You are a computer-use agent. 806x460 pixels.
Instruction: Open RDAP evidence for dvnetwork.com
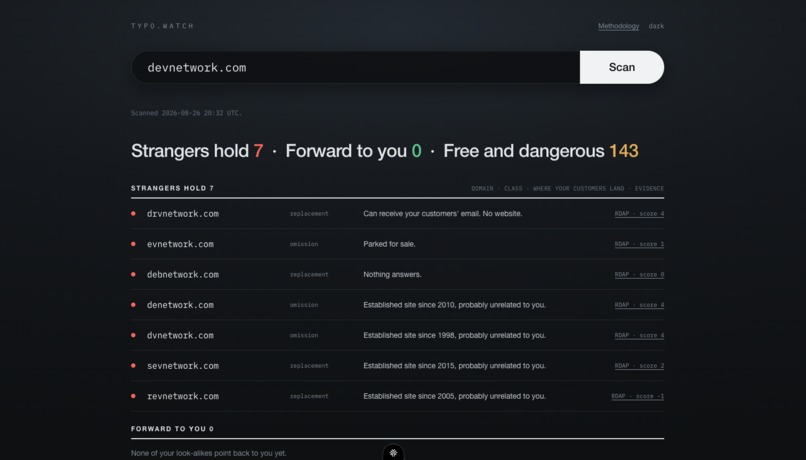639,335
